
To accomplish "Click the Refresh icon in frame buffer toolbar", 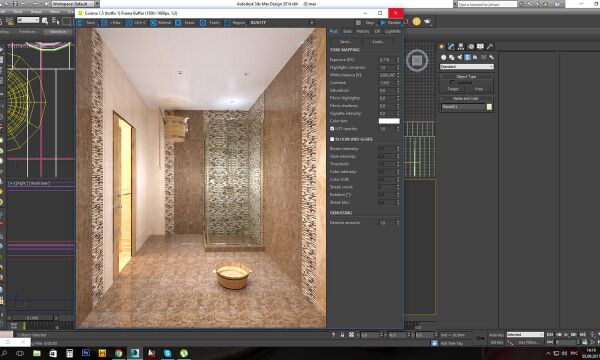I will click(153, 23).
